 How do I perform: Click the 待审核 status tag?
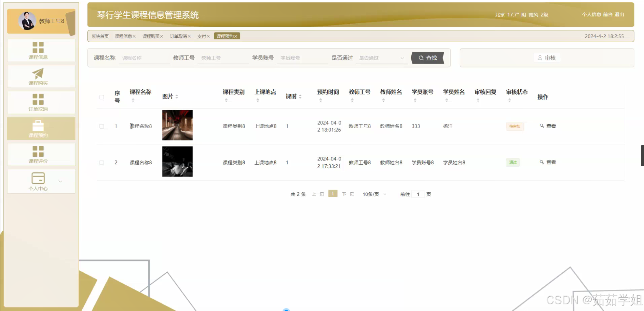pos(515,126)
